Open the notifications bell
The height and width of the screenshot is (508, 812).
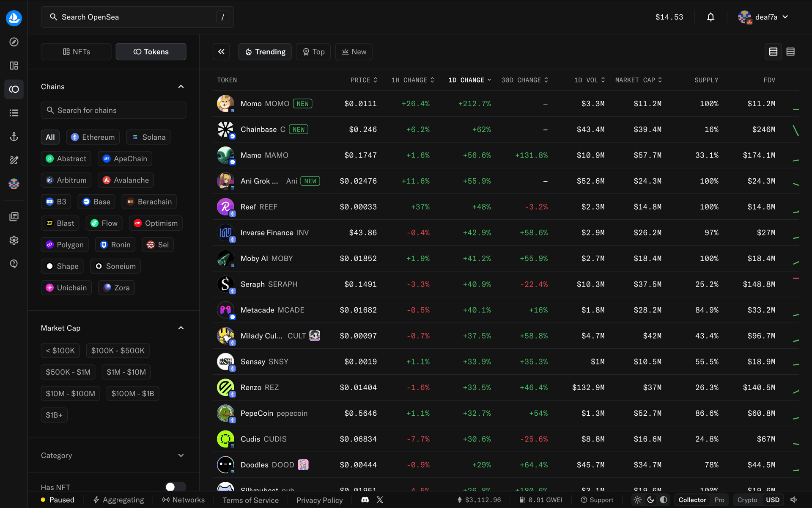pos(710,17)
